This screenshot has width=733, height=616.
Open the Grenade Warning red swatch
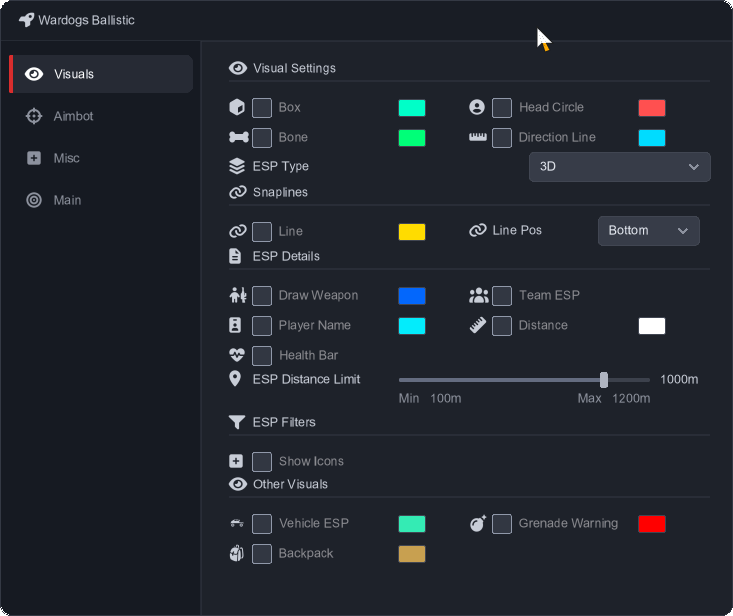[x=652, y=524]
